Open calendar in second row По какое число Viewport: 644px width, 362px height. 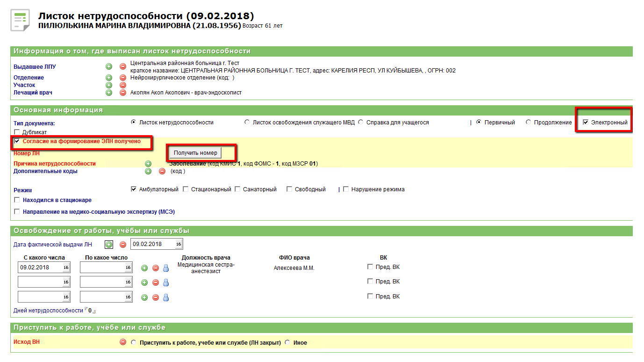[x=128, y=282]
